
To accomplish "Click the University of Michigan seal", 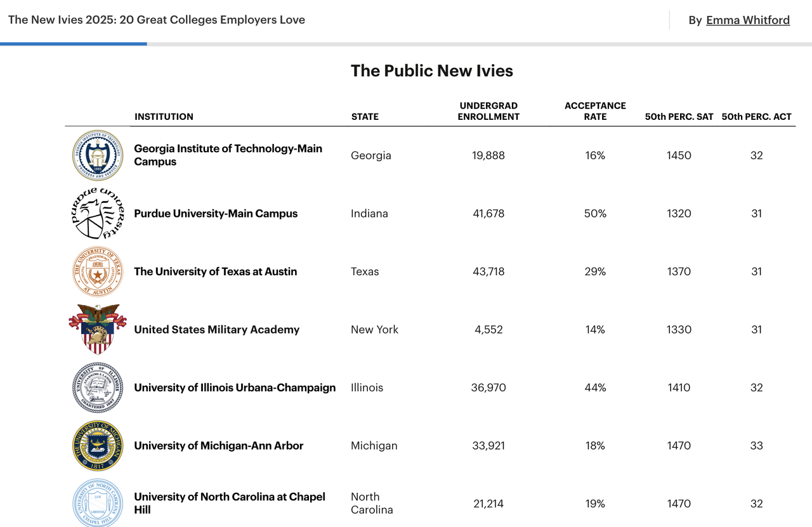I will click(x=98, y=446).
